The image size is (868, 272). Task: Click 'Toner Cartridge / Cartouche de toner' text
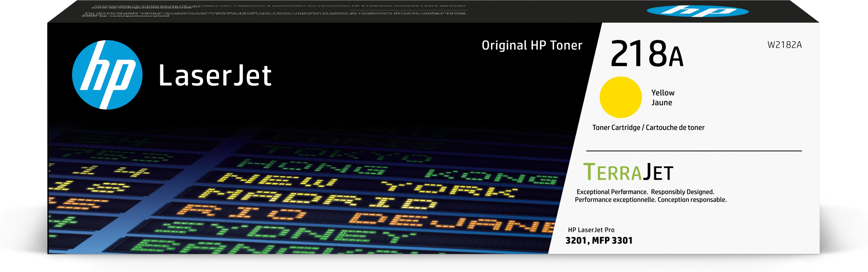click(x=648, y=127)
